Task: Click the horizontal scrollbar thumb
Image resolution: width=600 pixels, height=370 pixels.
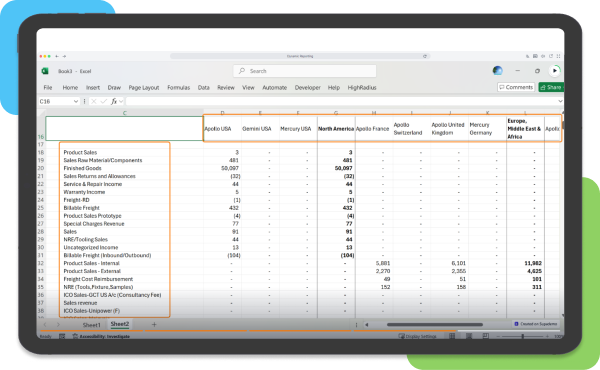Action: coord(435,325)
